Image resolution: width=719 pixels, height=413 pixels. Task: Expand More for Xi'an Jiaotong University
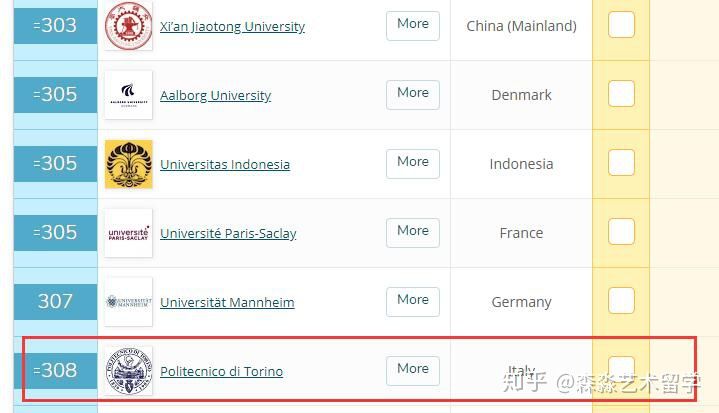click(413, 26)
